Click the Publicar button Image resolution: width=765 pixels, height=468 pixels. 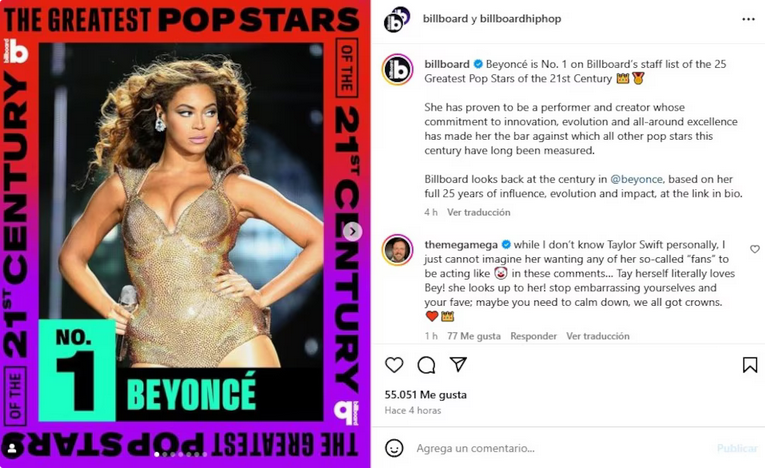[737, 448]
